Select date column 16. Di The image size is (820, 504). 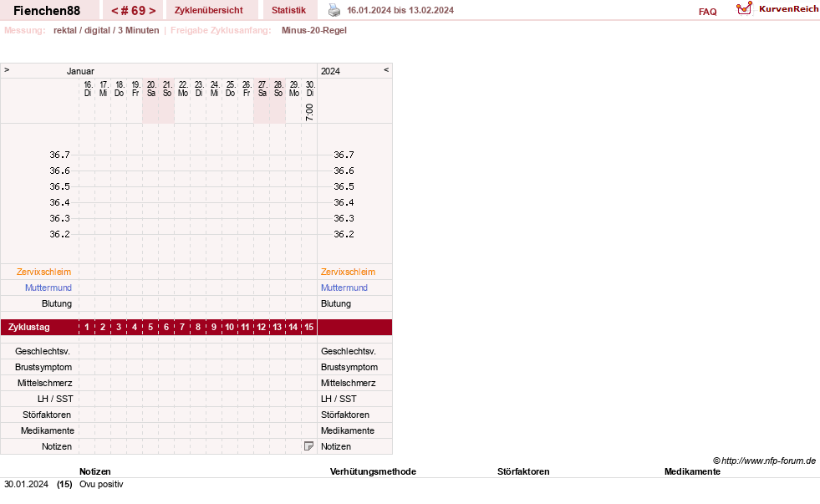pyautogui.click(x=87, y=89)
